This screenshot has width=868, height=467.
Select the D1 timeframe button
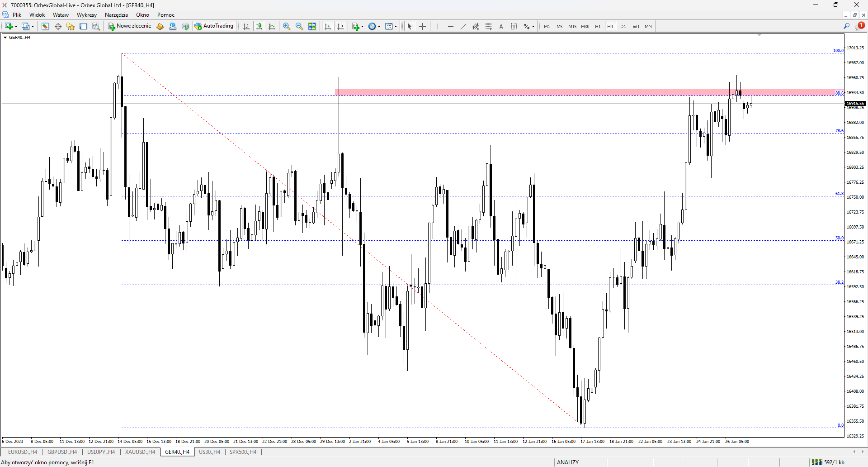623,26
